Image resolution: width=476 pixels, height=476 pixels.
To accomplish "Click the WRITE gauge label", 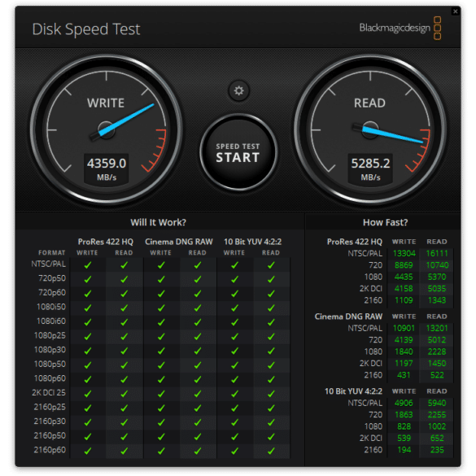I will click(x=106, y=103).
